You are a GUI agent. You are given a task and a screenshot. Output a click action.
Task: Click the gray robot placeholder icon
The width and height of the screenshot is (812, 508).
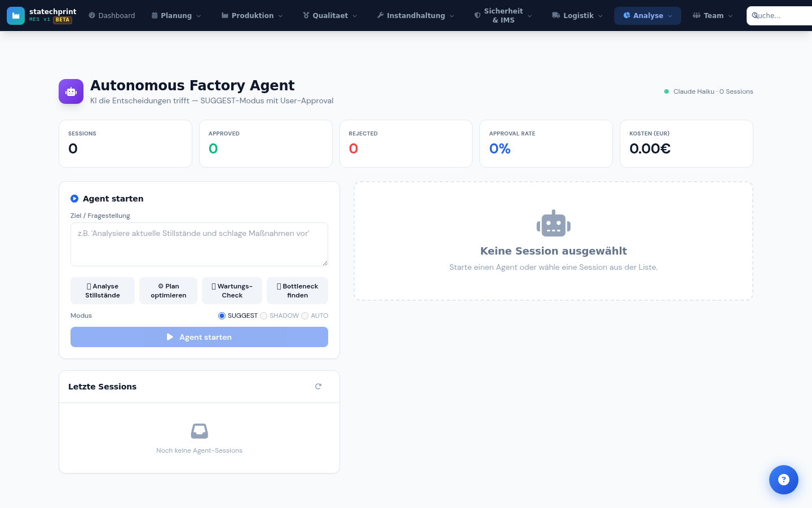tap(554, 224)
